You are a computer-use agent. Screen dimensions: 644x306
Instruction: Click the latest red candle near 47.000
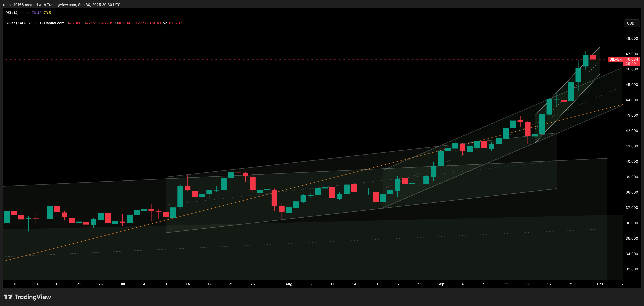point(593,57)
